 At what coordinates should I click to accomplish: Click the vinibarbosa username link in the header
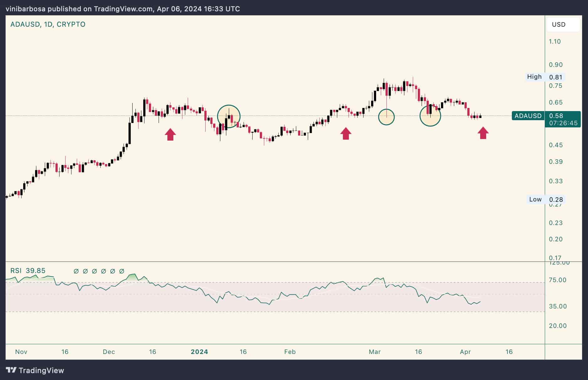[24, 9]
